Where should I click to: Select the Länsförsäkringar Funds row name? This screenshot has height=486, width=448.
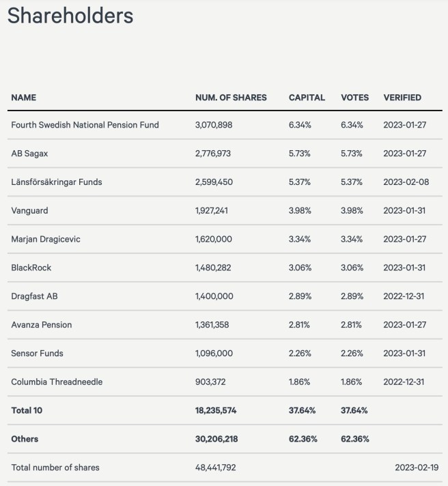pos(57,182)
